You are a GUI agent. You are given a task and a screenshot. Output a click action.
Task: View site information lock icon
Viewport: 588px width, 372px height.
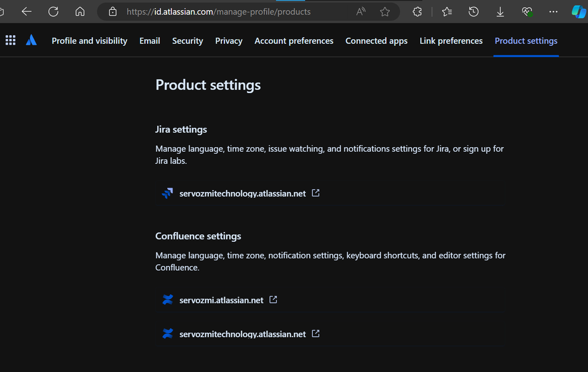(x=112, y=12)
